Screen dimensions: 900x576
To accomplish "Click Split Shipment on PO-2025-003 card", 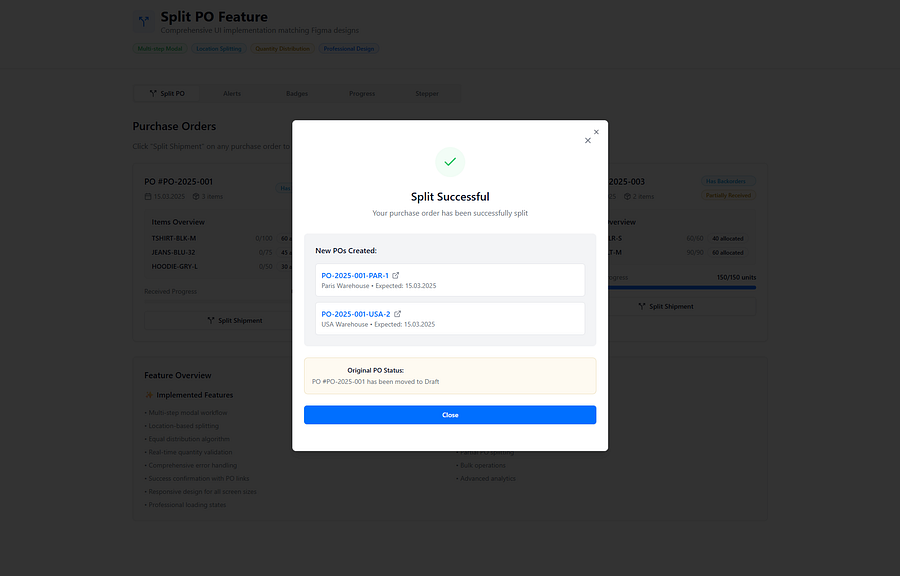I will point(666,306).
